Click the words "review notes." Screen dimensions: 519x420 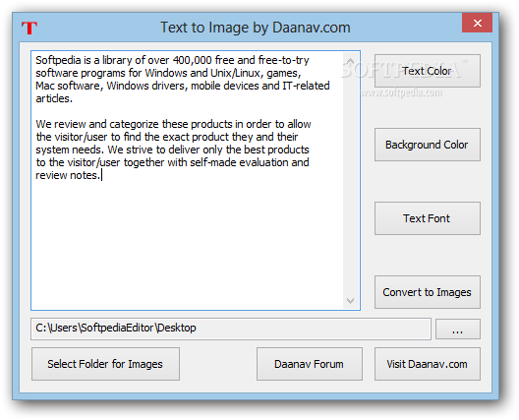click(68, 175)
